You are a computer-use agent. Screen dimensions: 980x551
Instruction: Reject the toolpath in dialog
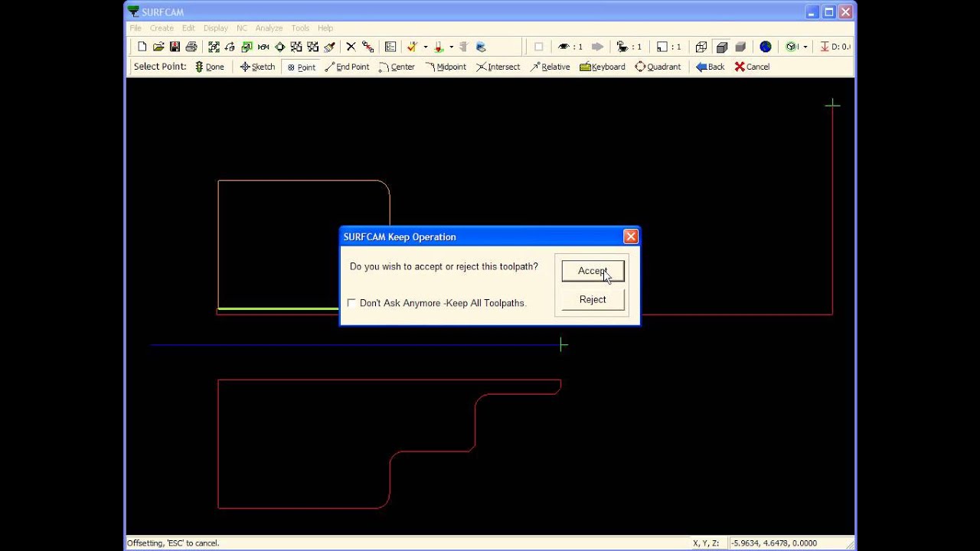pyautogui.click(x=593, y=299)
